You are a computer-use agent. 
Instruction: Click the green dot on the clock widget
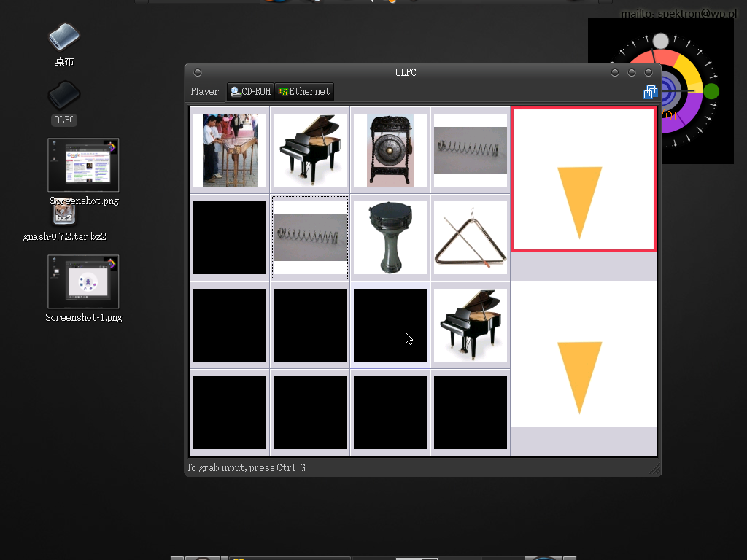tap(711, 91)
